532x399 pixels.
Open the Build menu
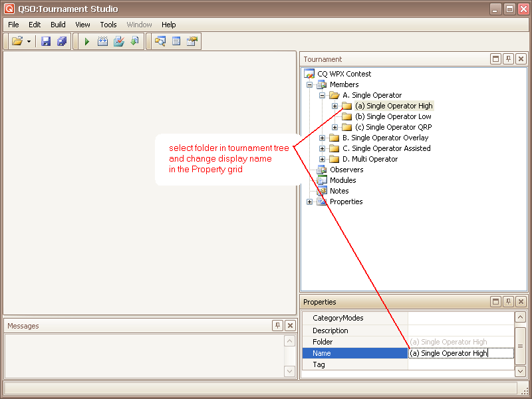(x=58, y=25)
